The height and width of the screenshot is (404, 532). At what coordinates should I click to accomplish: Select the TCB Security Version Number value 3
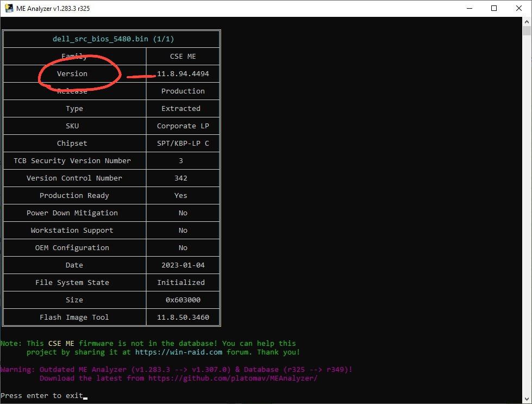181,160
